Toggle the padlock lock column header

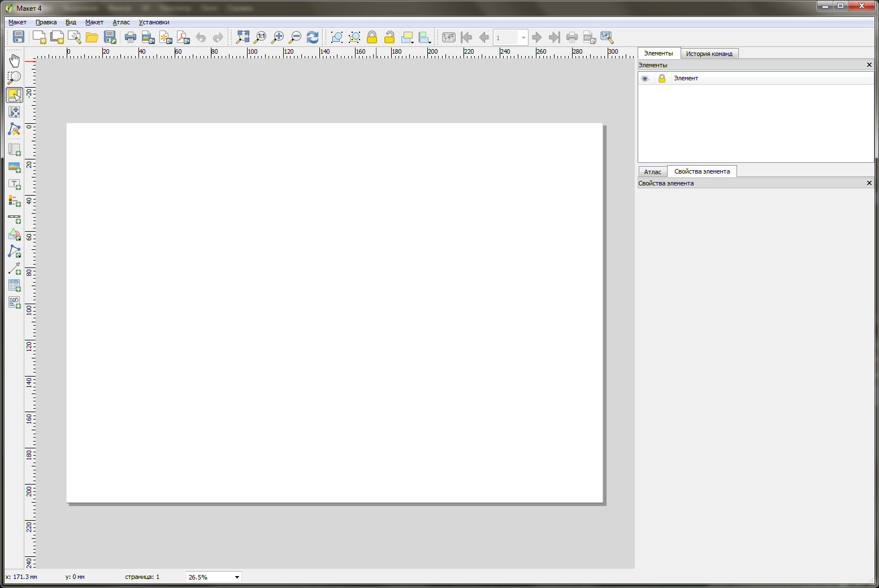point(662,79)
